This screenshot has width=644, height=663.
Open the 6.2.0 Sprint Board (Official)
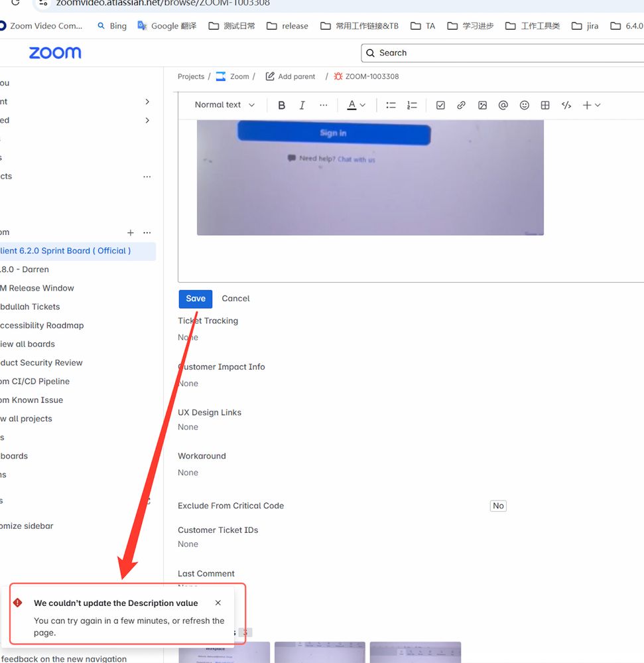click(x=78, y=251)
